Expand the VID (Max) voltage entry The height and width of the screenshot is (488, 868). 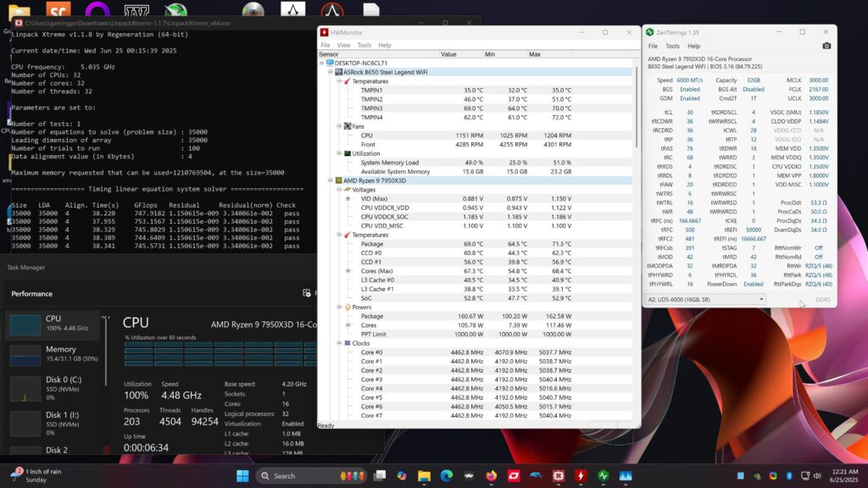(348, 198)
